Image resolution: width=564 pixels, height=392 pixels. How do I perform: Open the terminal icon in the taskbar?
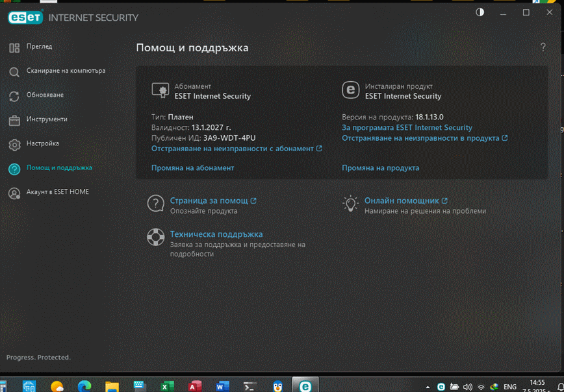pos(250,387)
